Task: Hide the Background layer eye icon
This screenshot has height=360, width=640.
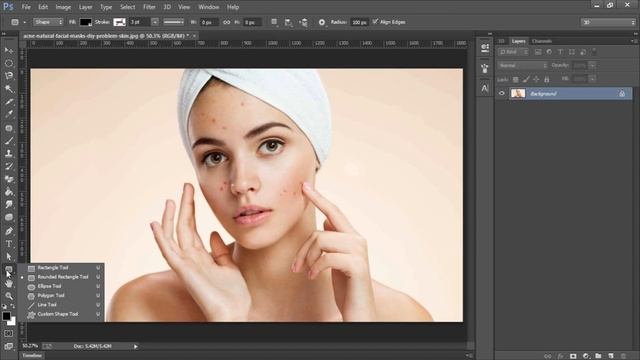Action: tap(502, 93)
